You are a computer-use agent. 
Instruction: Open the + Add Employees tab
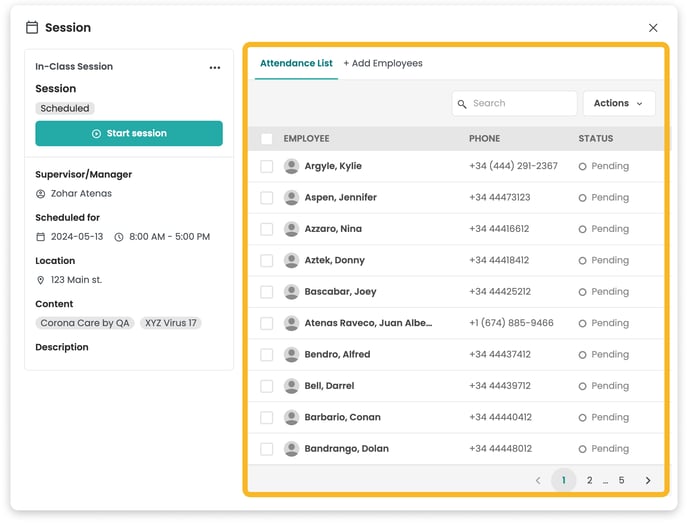click(383, 63)
